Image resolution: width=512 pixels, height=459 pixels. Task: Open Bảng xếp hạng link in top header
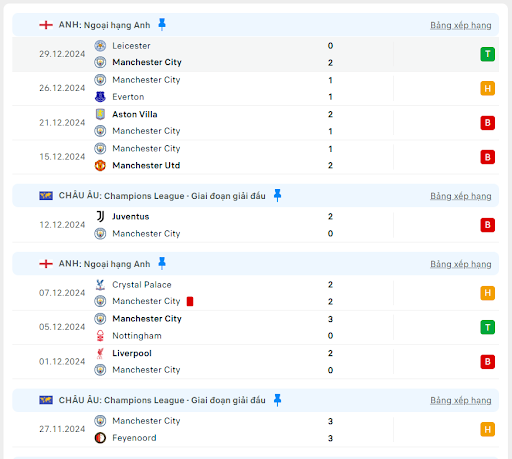461,25
